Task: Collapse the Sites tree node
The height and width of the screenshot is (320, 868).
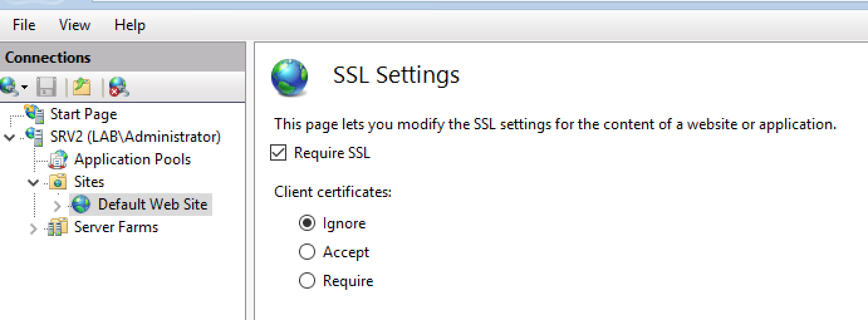Action: pyautogui.click(x=33, y=182)
